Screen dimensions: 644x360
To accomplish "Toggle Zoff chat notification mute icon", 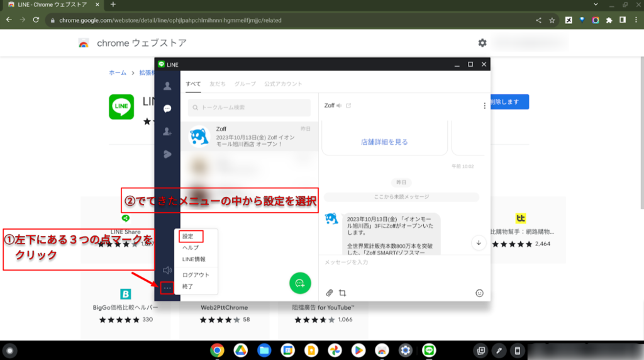I will pyautogui.click(x=339, y=106).
